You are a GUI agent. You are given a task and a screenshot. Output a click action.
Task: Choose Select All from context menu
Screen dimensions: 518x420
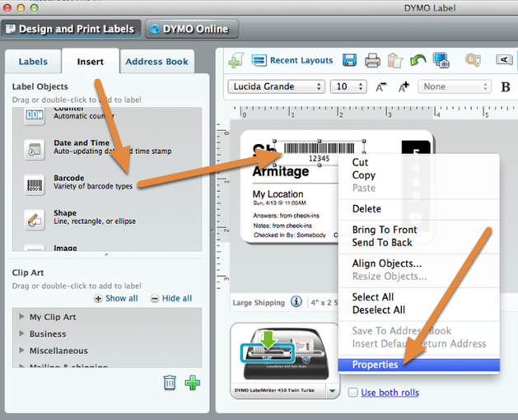point(419,297)
